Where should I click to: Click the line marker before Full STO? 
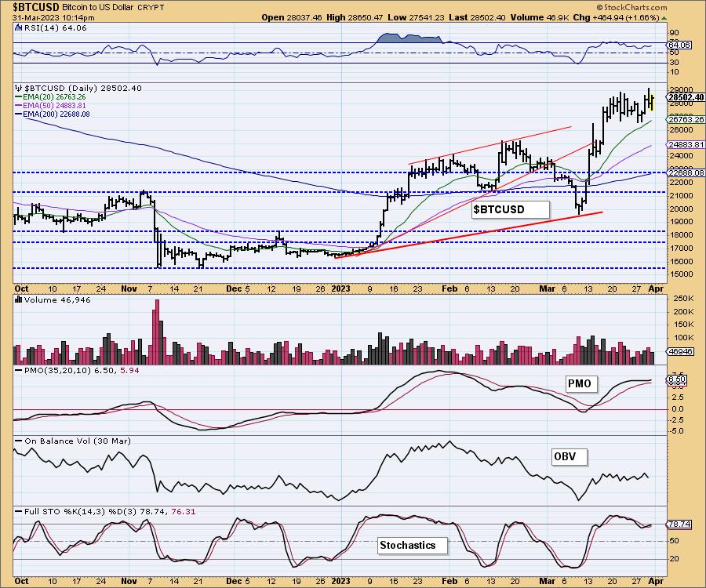(x=19, y=511)
